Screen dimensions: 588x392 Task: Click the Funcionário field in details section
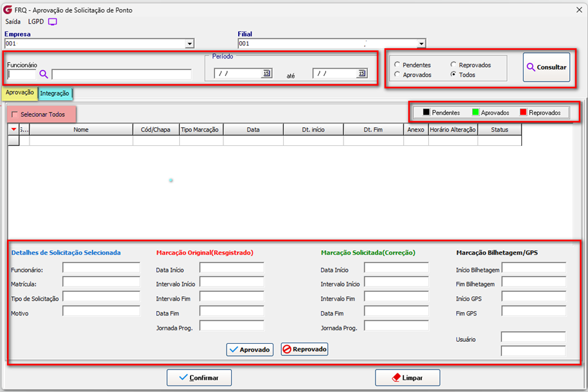click(101, 267)
